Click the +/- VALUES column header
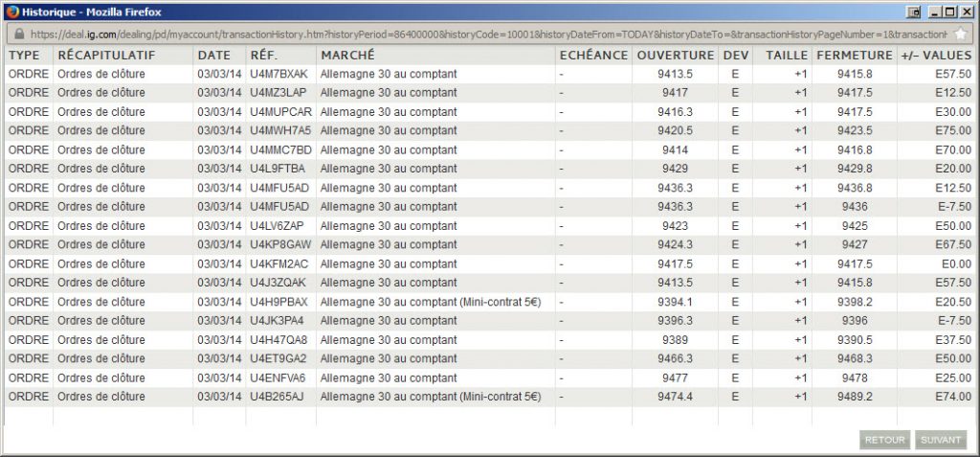The image size is (980, 457). click(x=936, y=56)
